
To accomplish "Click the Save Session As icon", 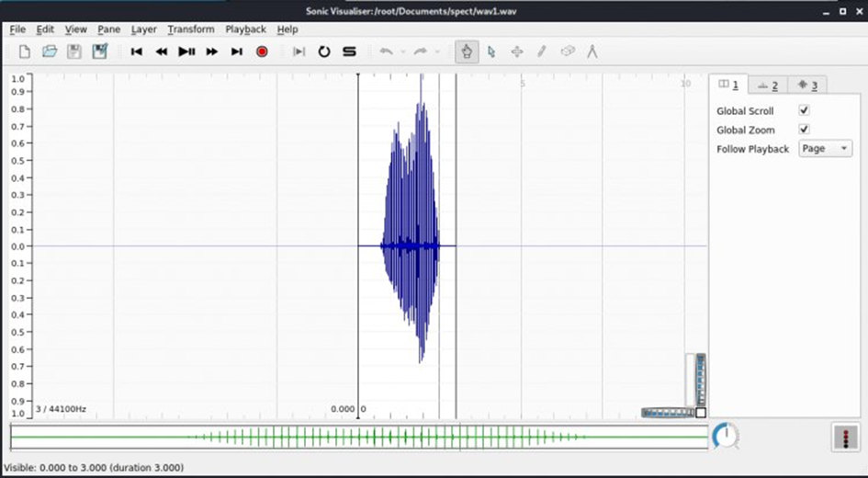I will click(x=99, y=51).
